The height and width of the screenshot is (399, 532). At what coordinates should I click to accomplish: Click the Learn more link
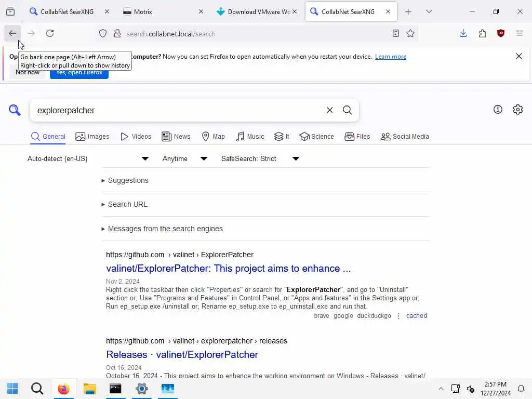point(391,57)
